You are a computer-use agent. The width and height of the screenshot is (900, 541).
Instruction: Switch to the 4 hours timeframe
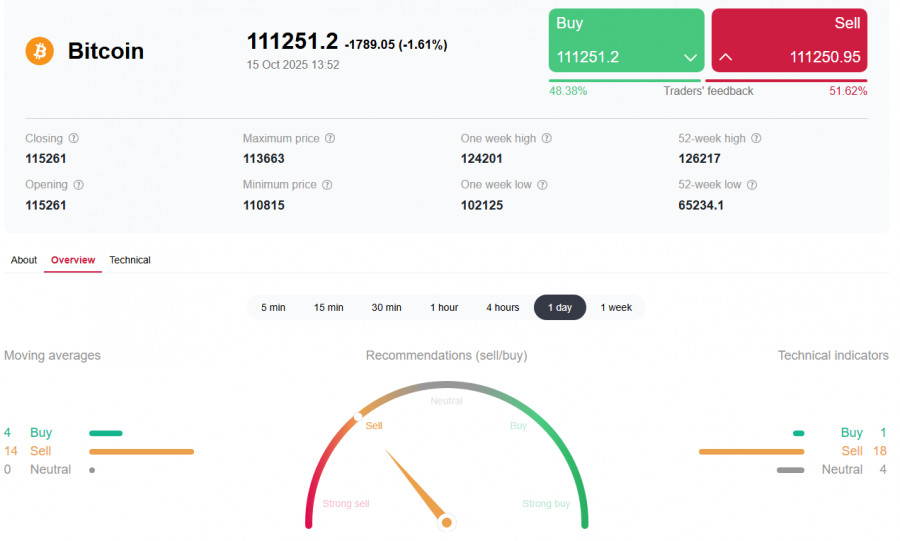click(x=503, y=308)
